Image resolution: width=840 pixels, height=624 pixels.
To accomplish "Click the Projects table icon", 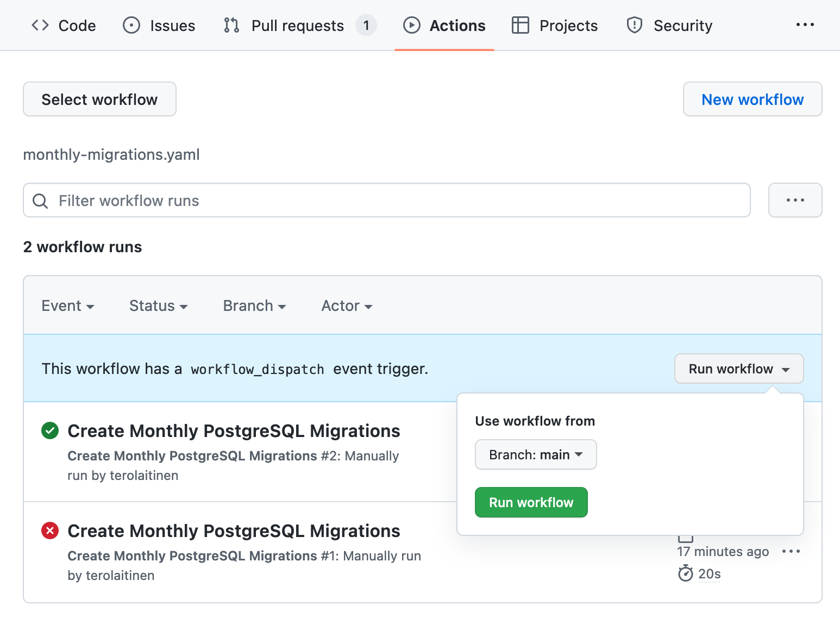I will click(x=521, y=25).
